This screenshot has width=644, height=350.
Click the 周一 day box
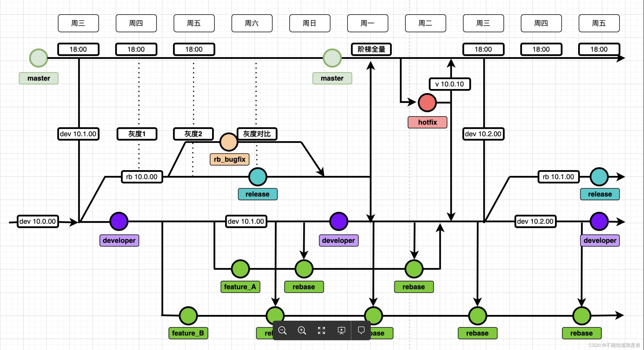coord(367,23)
